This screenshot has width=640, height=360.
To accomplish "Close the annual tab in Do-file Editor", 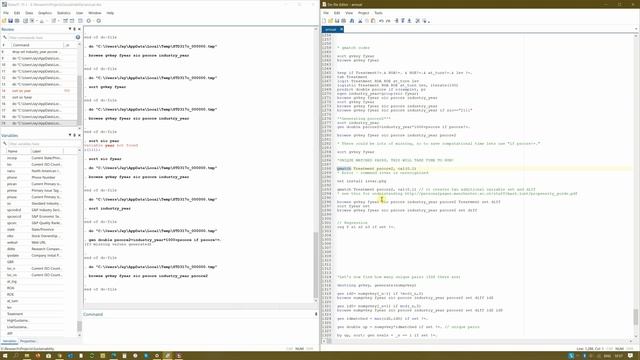I will 341,29.
